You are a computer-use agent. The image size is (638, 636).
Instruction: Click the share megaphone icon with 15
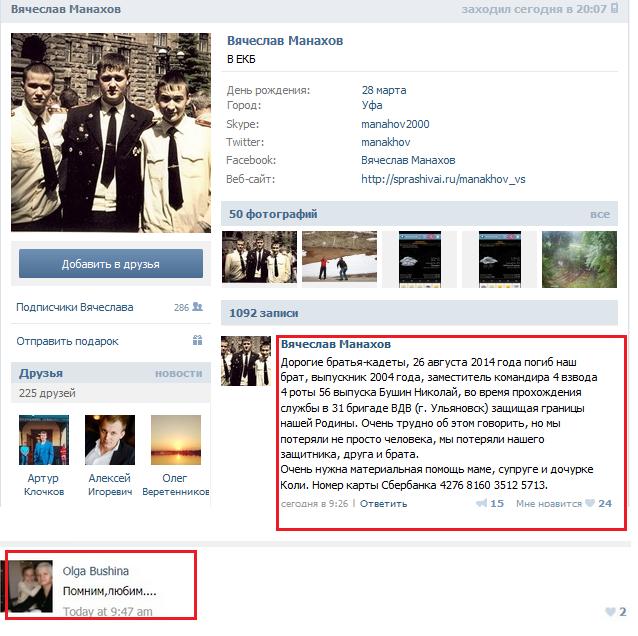(482, 503)
